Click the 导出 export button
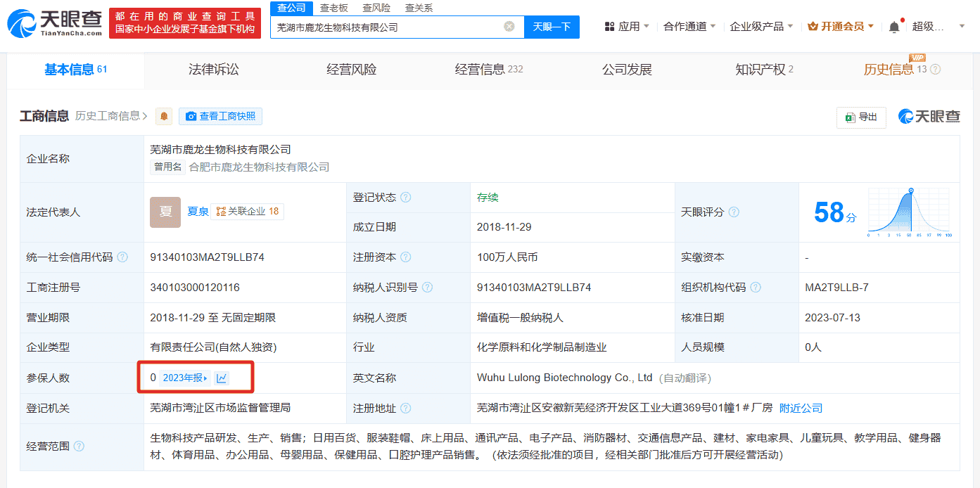The height and width of the screenshot is (488, 980). pos(861,117)
